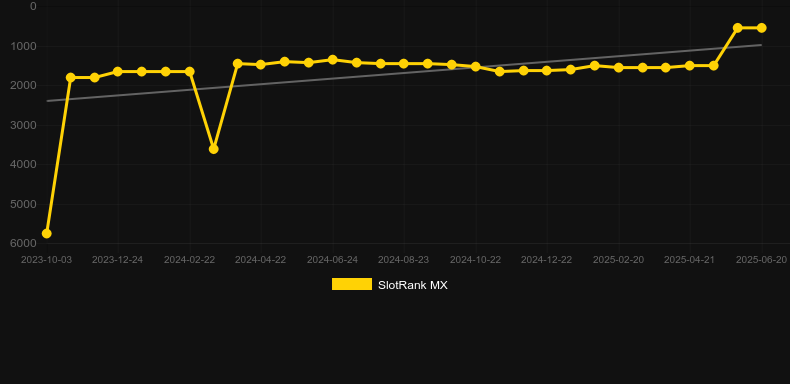
Task: Select the final data point for 2025-06-20
Action: 762,28
